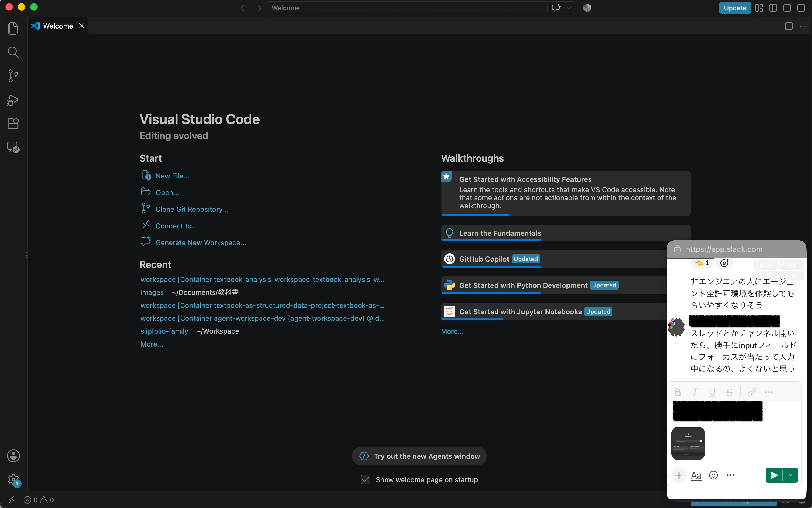Close the Welcome tab
This screenshot has height=508, width=812.
pyautogui.click(x=82, y=26)
